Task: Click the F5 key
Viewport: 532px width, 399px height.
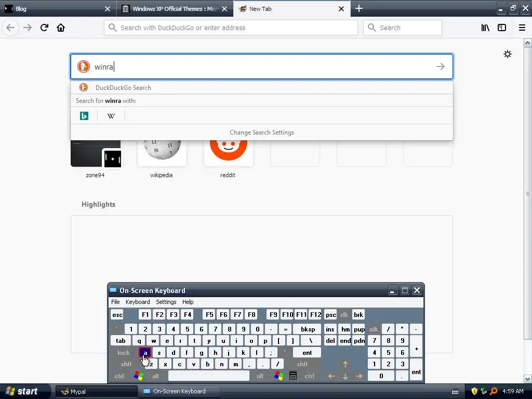Action: click(x=209, y=314)
